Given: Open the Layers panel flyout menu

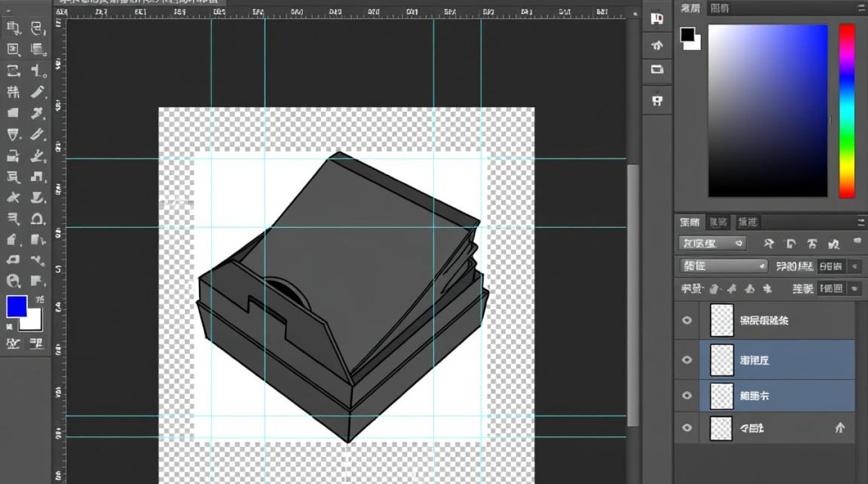Looking at the screenshot, I should pyautogui.click(x=861, y=223).
